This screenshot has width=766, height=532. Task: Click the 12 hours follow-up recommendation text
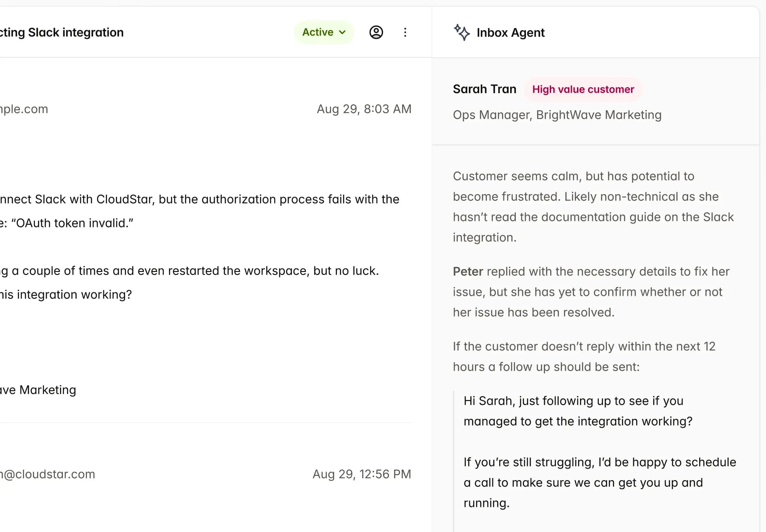pyautogui.click(x=583, y=357)
